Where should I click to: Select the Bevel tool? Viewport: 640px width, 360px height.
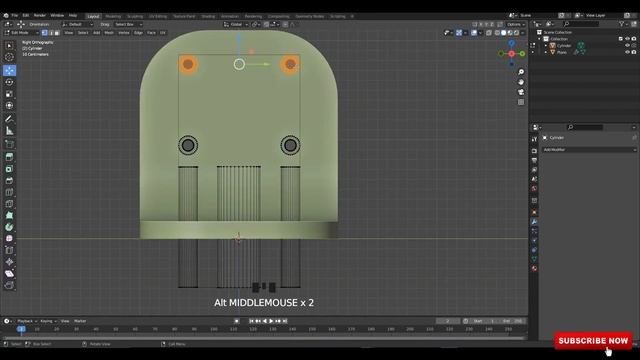9,180
